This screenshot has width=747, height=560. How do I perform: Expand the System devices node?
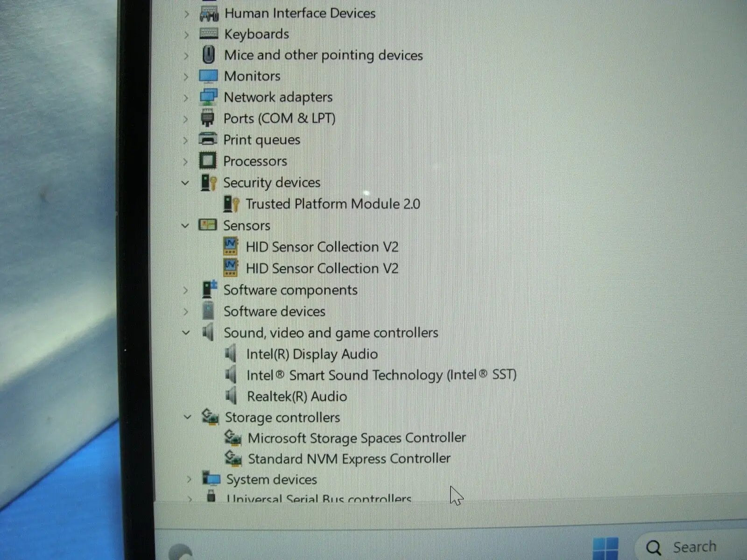[189, 479]
